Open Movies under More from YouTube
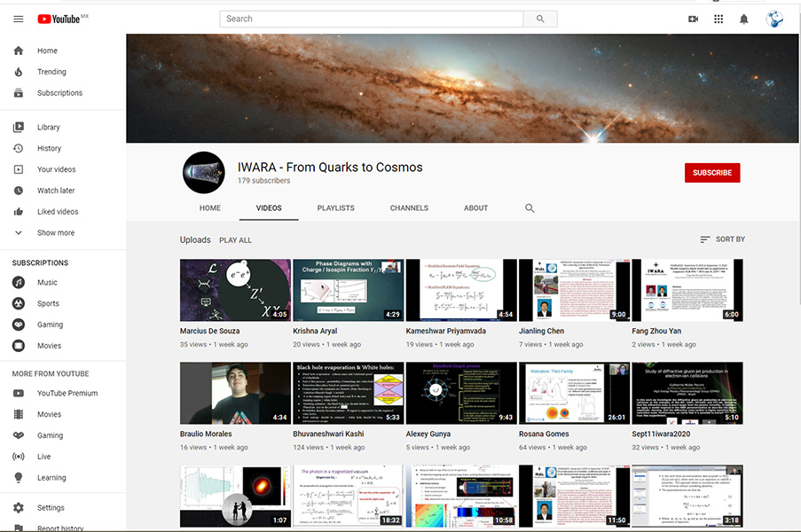 [63, 414]
